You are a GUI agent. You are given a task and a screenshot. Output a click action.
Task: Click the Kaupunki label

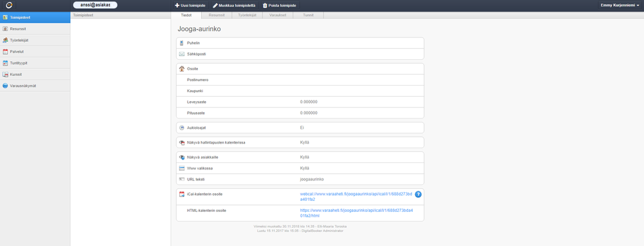(195, 91)
